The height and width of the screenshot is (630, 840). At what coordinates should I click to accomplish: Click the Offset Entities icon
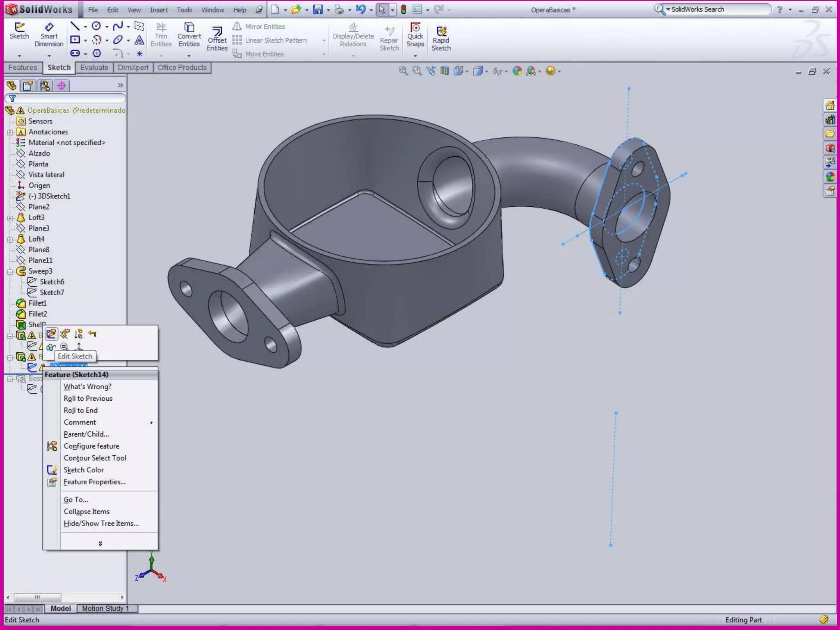point(217,39)
